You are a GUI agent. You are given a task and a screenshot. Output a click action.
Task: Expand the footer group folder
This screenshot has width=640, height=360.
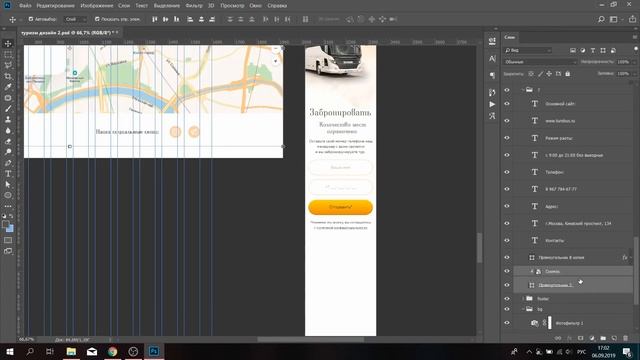click(523, 299)
